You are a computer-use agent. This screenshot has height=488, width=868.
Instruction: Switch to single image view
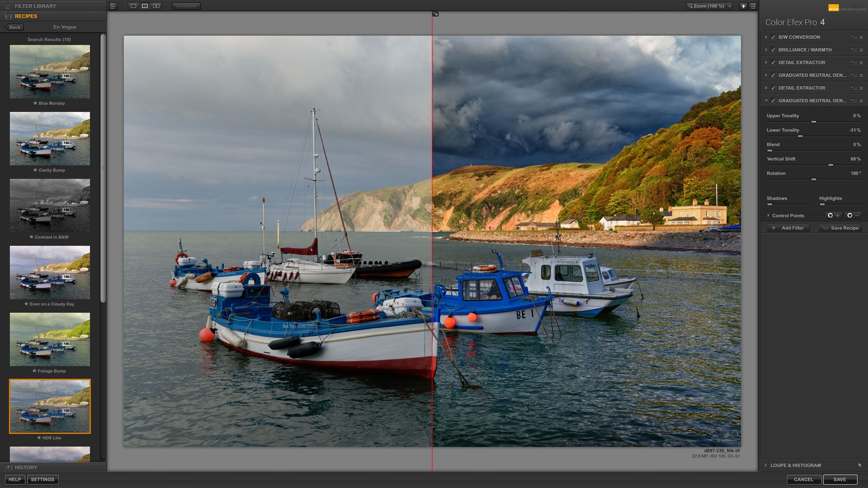click(133, 6)
